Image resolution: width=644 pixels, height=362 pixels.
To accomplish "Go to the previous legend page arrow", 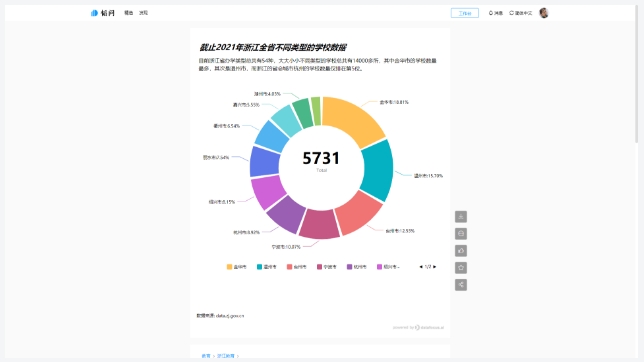I will click(x=421, y=267).
